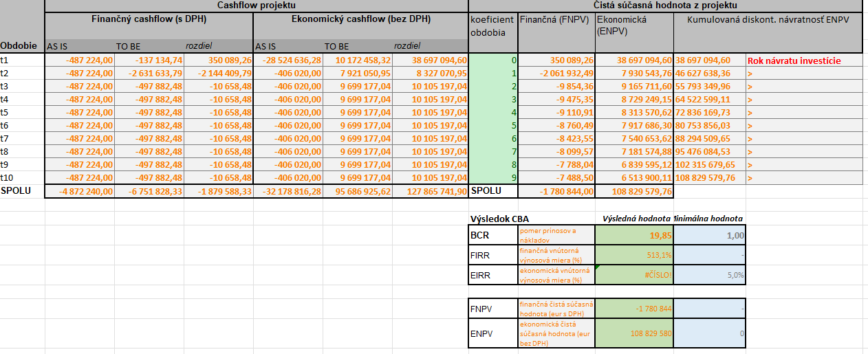Select the EIRR minimum value 5,0% cell
868x354 pixels.
pos(709,275)
